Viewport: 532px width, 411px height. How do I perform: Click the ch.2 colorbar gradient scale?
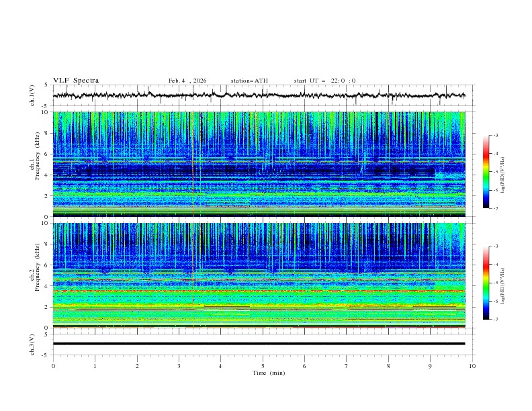click(486, 283)
